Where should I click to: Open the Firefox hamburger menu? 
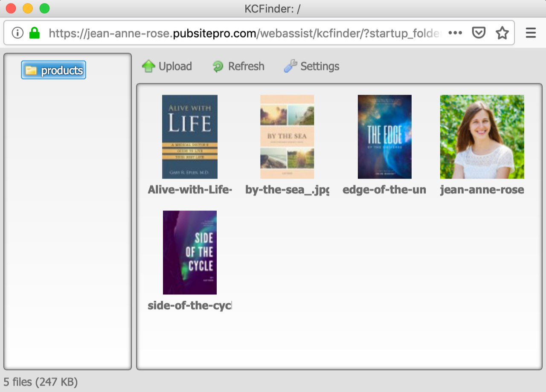pos(531,33)
